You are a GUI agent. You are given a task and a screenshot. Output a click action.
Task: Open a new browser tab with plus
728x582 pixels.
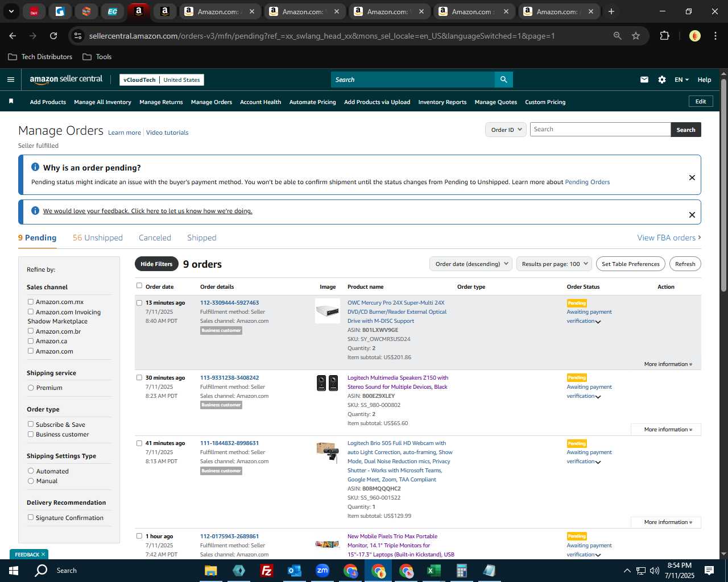(611, 11)
